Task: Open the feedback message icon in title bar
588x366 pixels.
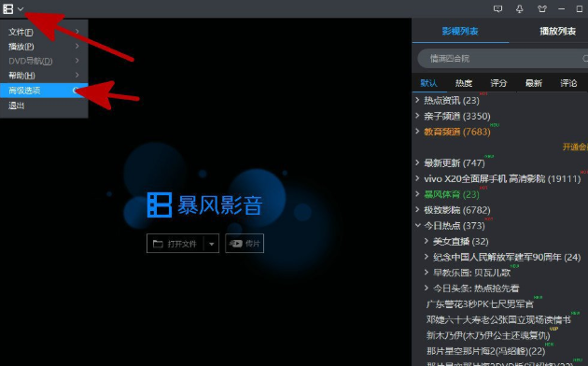Action: (497, 9)
